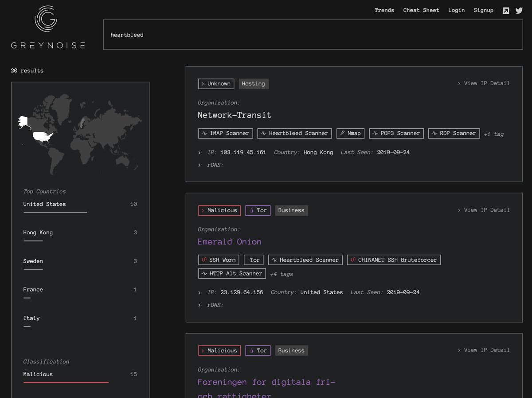Select the RDP Scanner tag
The height and width of the screenshot is (398, 532).
[x=454, y=133]
